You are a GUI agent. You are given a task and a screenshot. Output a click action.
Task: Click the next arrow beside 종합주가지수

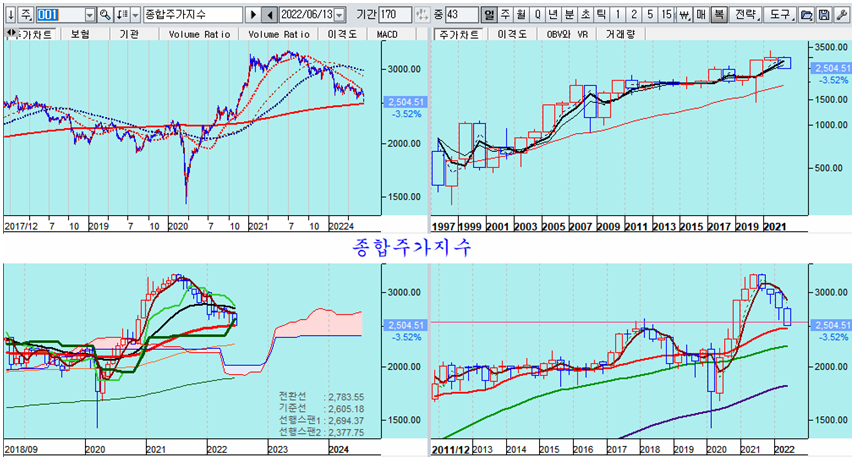(253, 15)
